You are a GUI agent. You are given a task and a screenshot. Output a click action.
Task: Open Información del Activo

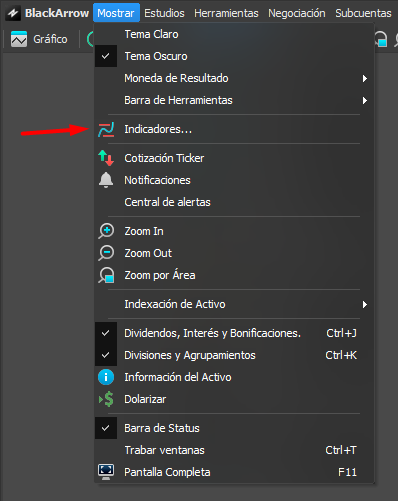tap(234, 377)
